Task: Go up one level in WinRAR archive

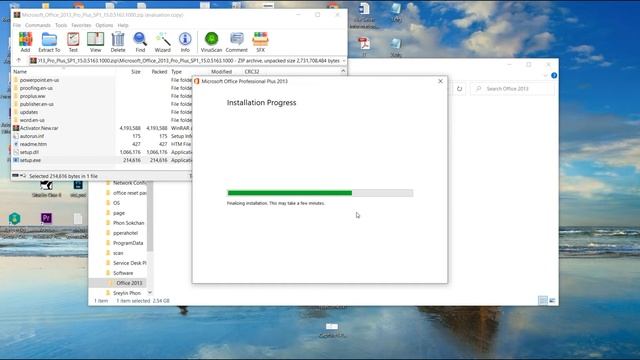Action: click(x=18, y=60)
